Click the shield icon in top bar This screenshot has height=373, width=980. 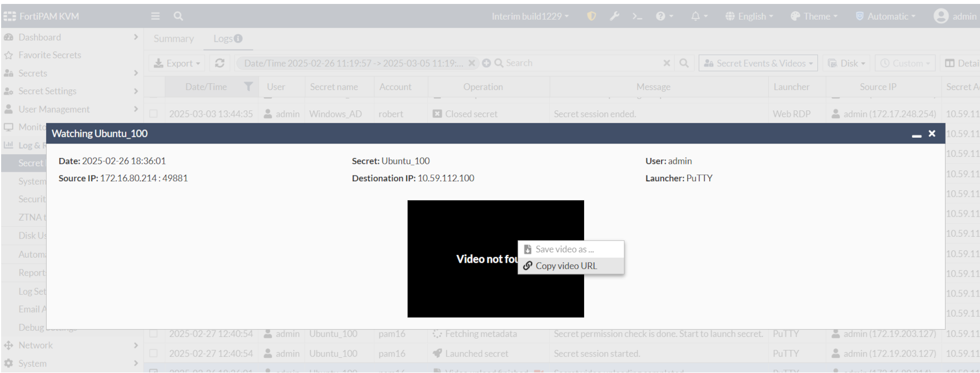(591, 16)
